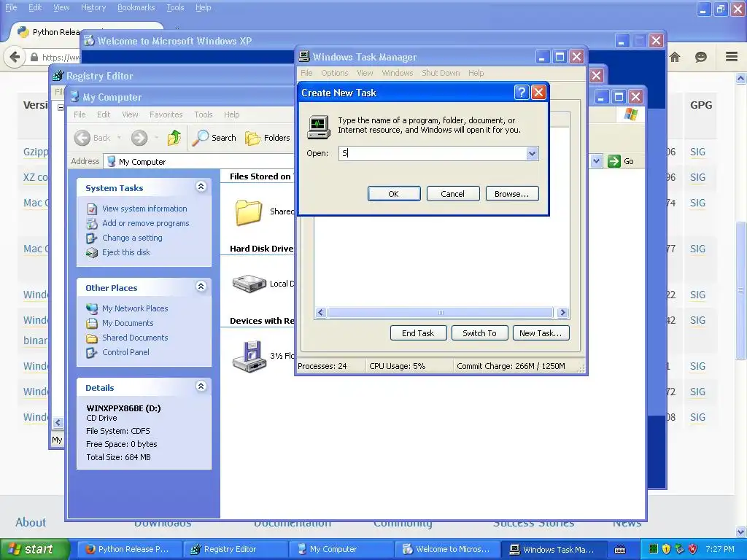Click the red shield tray icon
The width and height of the screenshot is (747, 560).
(x=693, y=549)
